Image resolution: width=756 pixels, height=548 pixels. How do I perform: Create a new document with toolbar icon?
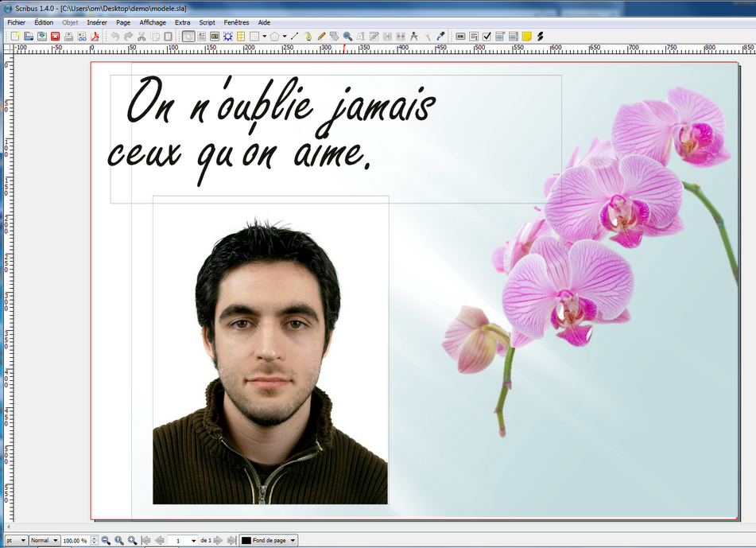coord(15,36)
